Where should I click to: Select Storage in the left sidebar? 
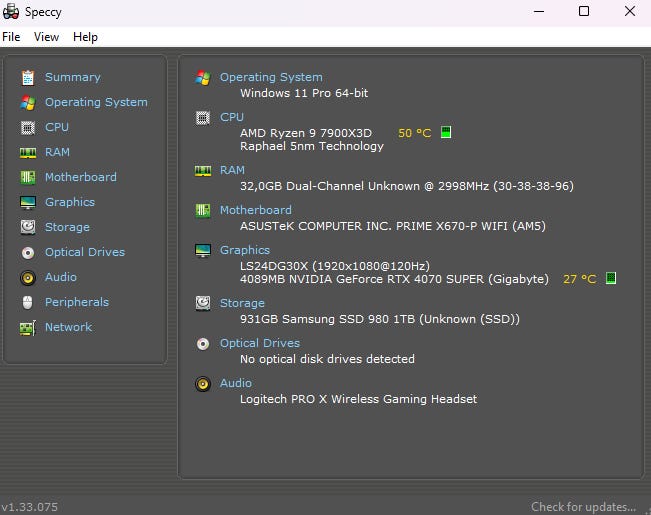coord(67,227)
